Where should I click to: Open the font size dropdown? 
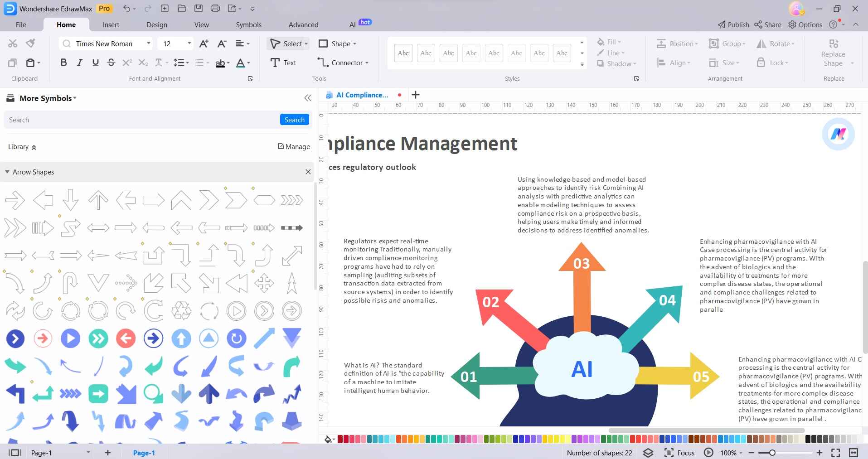coord(189,43)
